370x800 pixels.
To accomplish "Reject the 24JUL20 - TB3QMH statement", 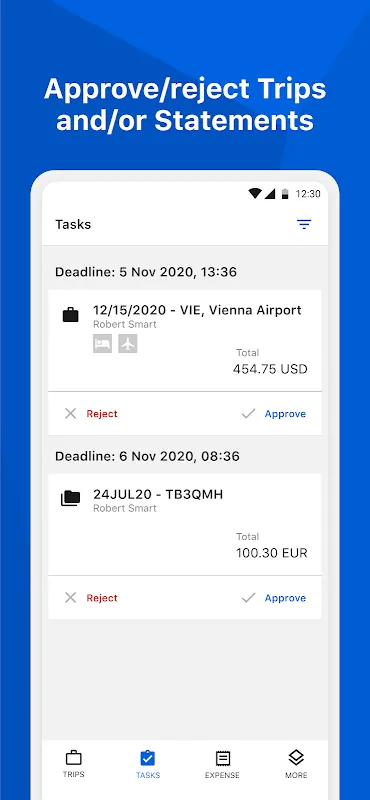I will (102, 598).
